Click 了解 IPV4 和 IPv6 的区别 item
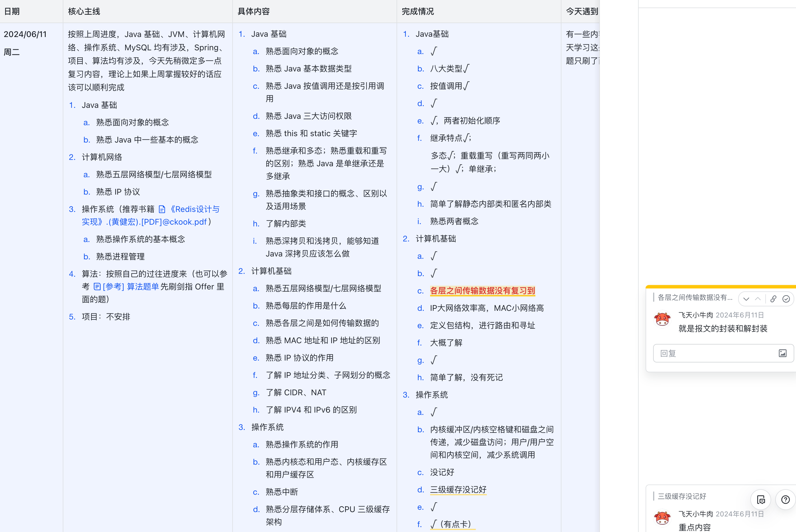The width and height of the screenshot is (796, 532). (311, 410)
